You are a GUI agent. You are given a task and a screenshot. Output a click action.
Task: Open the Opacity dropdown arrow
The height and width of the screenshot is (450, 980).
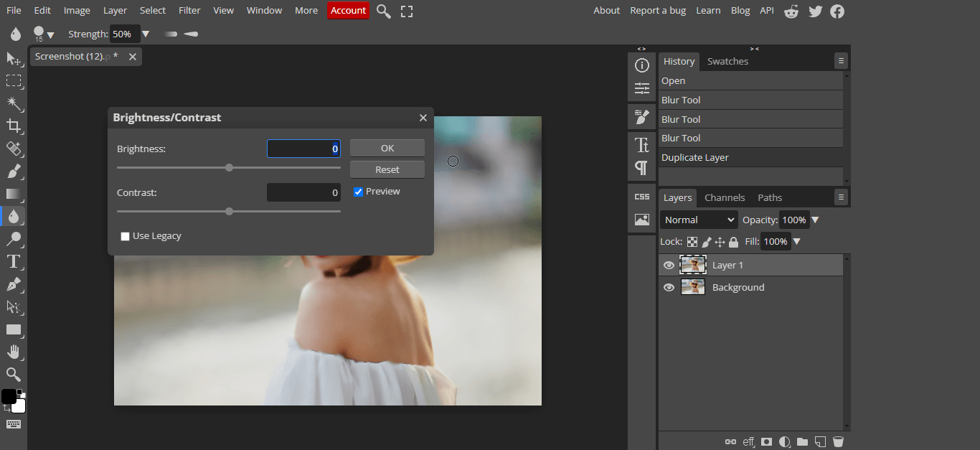point(815,220)
